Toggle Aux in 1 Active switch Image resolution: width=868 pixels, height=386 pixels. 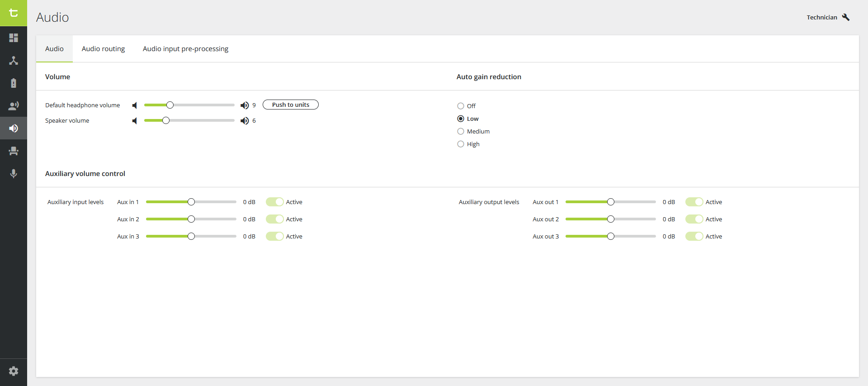(275, 202)
